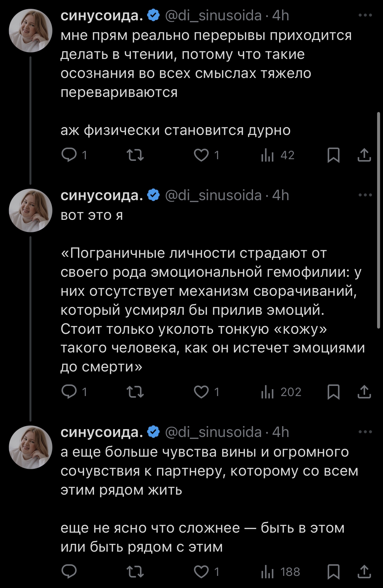Open the «синусоида.» display name in the third tweet

coord(101,432)
